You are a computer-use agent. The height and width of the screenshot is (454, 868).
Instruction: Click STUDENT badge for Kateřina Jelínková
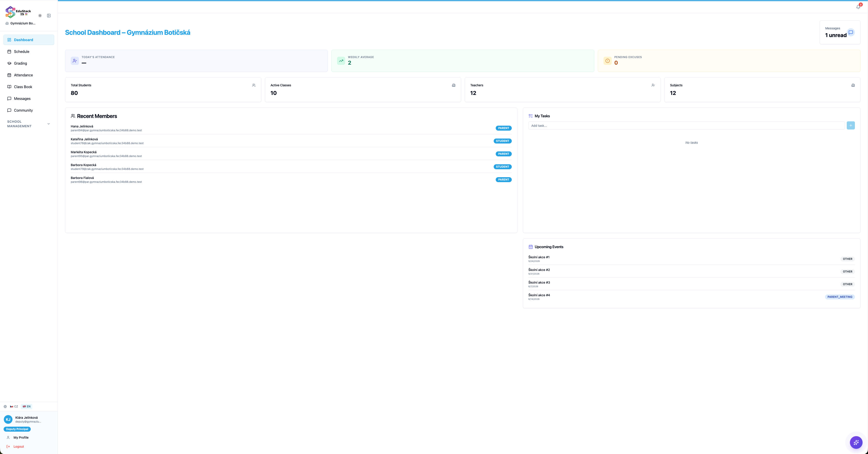click(502, 141)
